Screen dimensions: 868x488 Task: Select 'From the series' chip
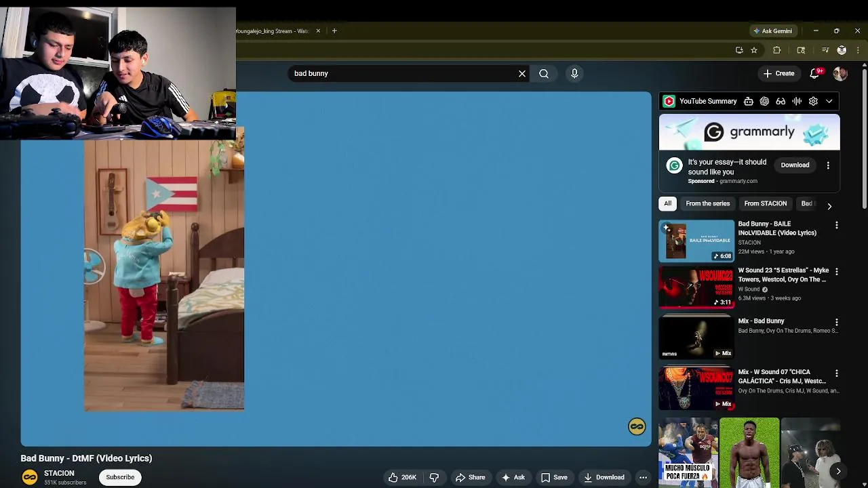(x=708, y=203)
